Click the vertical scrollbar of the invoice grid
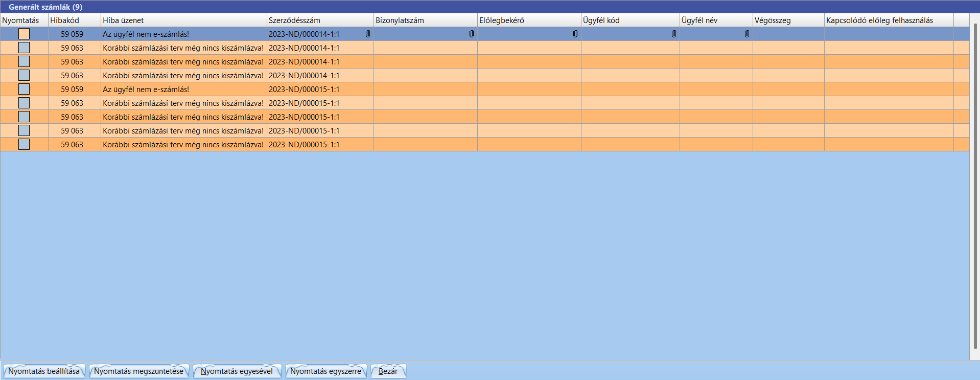980x380 pixels. [x=975, y=187]
